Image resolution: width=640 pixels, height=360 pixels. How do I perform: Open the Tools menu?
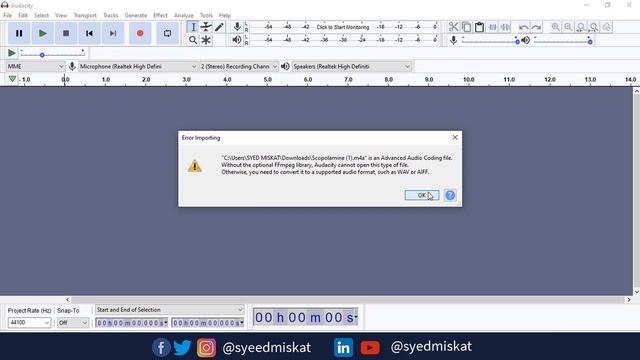pyautogui.click(x=206, y=15)
